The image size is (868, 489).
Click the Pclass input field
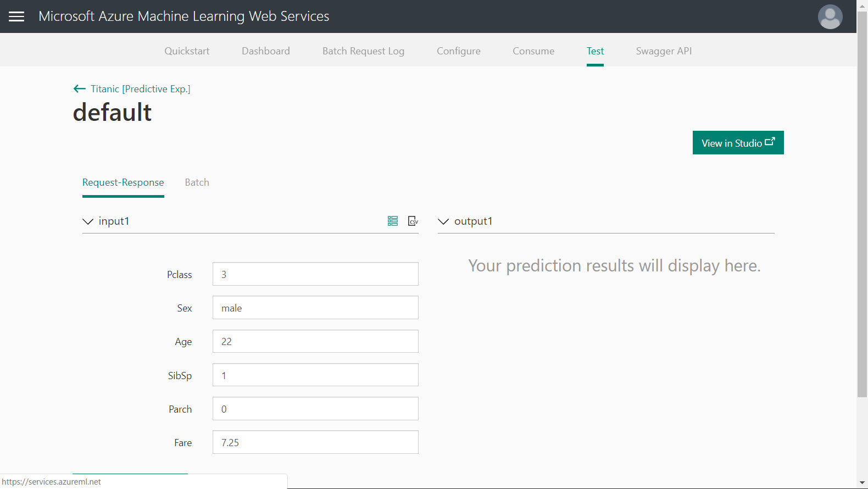click(x=315, y=274)
